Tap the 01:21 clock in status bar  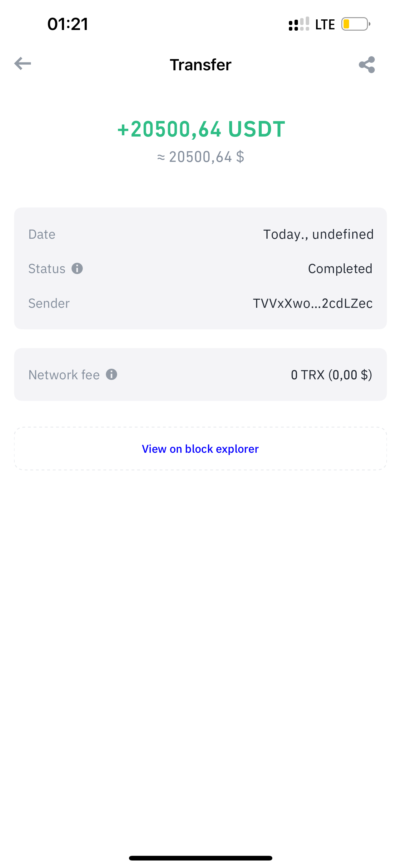pyautogui.click(x=68, y=24)
